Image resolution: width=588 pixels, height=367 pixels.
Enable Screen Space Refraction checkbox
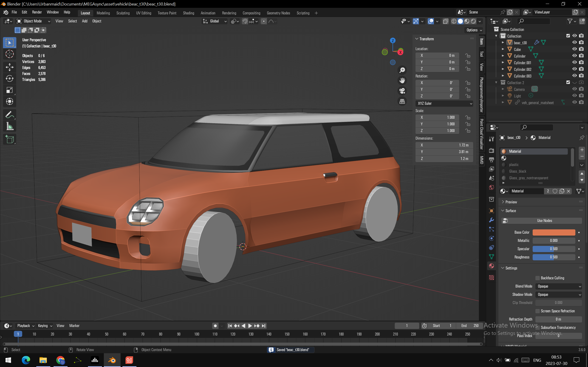pos(537,311)
